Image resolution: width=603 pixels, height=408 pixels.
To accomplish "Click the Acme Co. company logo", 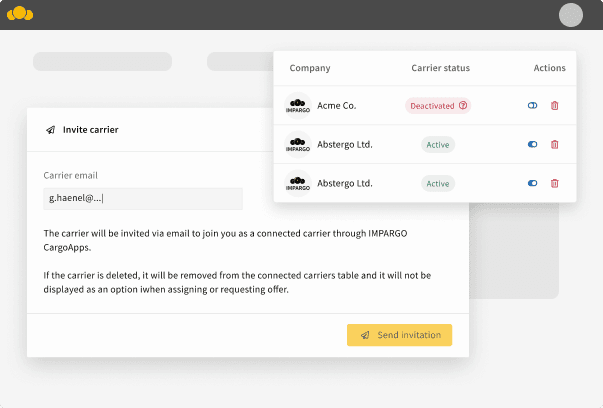I will tap(298, 105).
